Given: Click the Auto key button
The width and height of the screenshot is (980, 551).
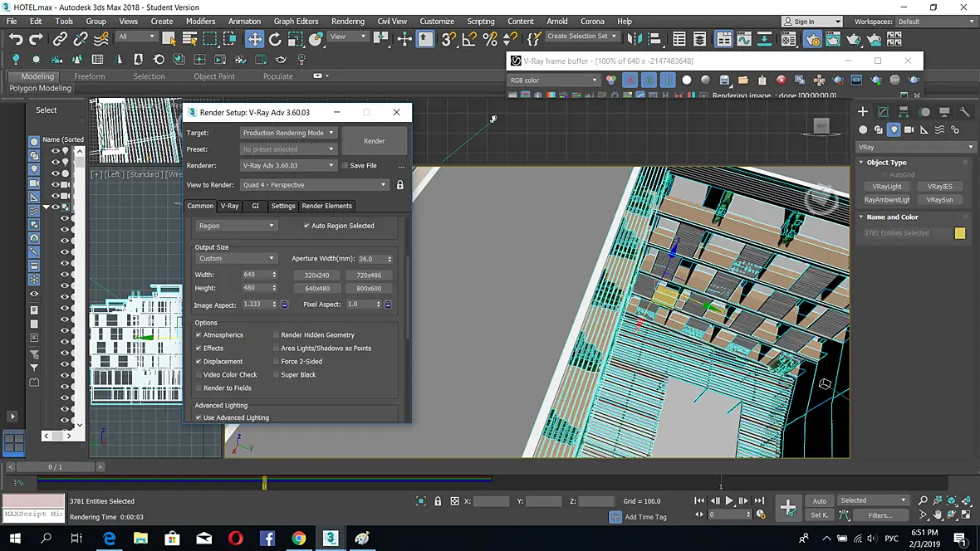Looking at the screenshot, I should (820, 501).
